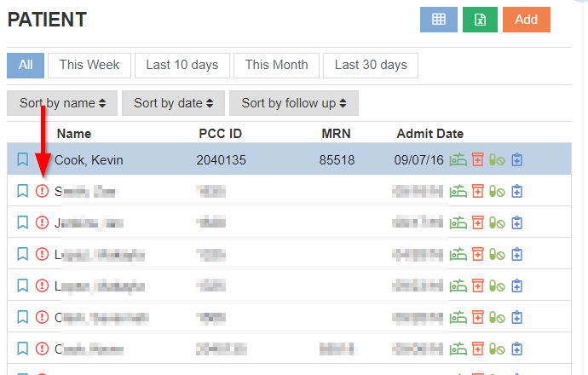Viewport: 588px width, 375px height.
Task: Open red medical box icon on second L row
Action: pos(478,286)
